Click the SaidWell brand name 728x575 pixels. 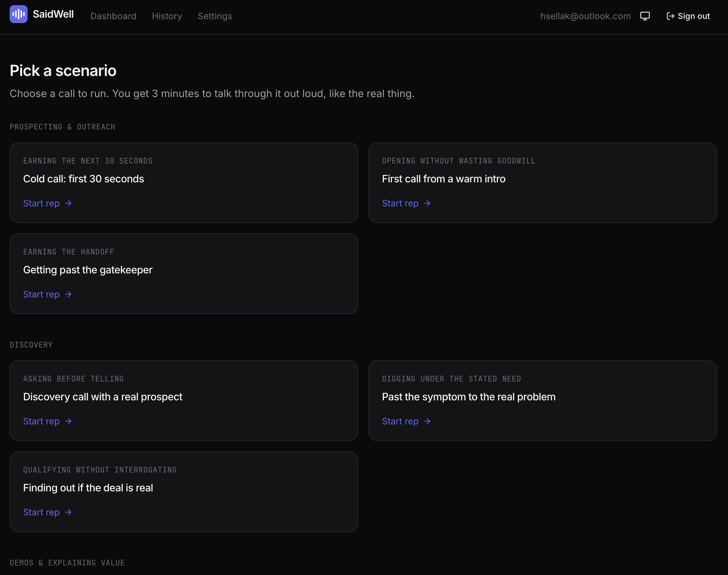pos(53,14)
